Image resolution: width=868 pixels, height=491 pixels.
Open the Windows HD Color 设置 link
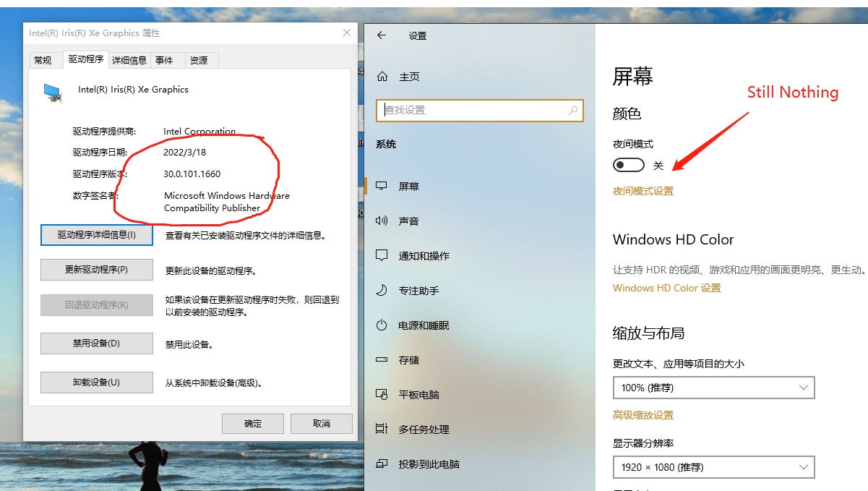pos(667,288)
